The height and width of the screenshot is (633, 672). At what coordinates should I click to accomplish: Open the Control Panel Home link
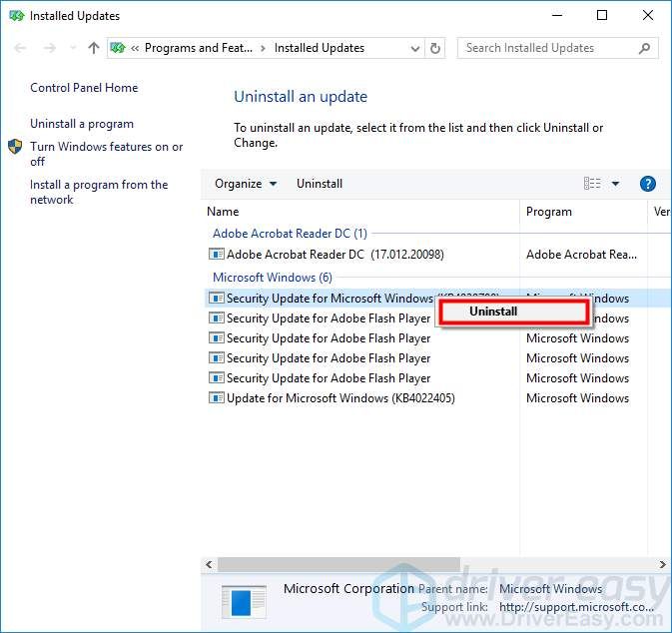click(84, 88)
